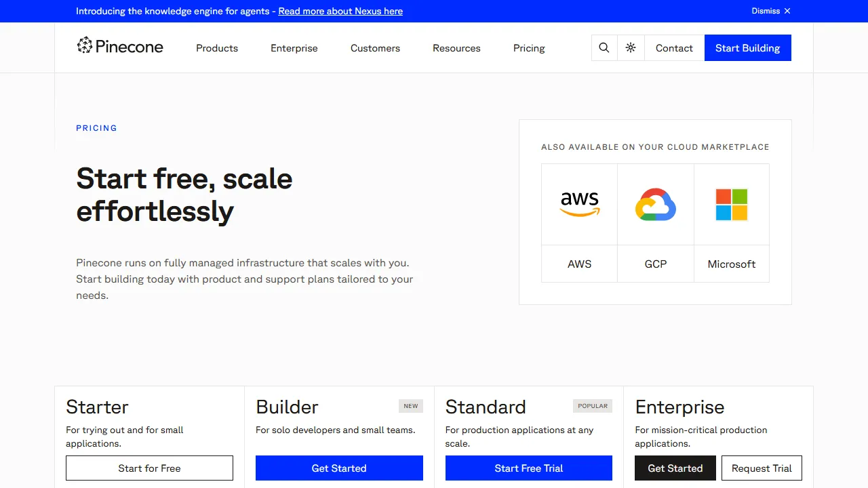Click the Start Building button
The image size is (868, 488).
[748, 47]
